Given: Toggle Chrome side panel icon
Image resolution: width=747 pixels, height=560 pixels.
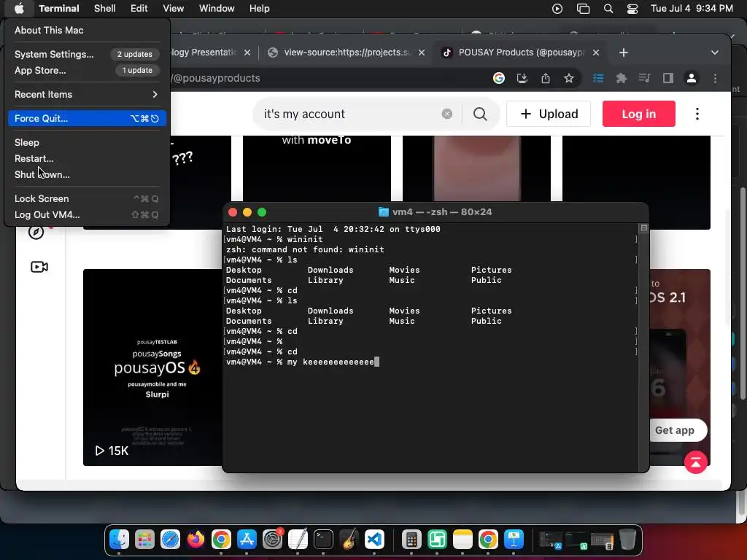Looking at the screenshot, I should [668, 78].
